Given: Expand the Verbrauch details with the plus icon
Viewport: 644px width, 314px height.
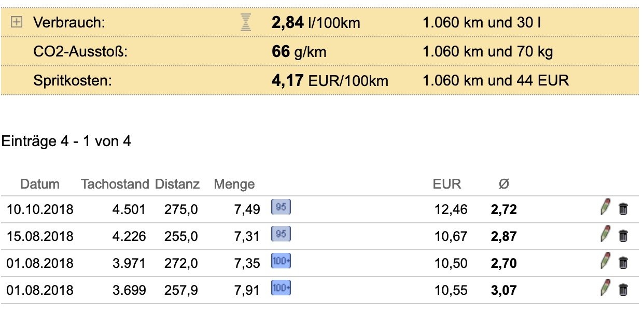Looking at the screenshot, I should coord(17,22).
